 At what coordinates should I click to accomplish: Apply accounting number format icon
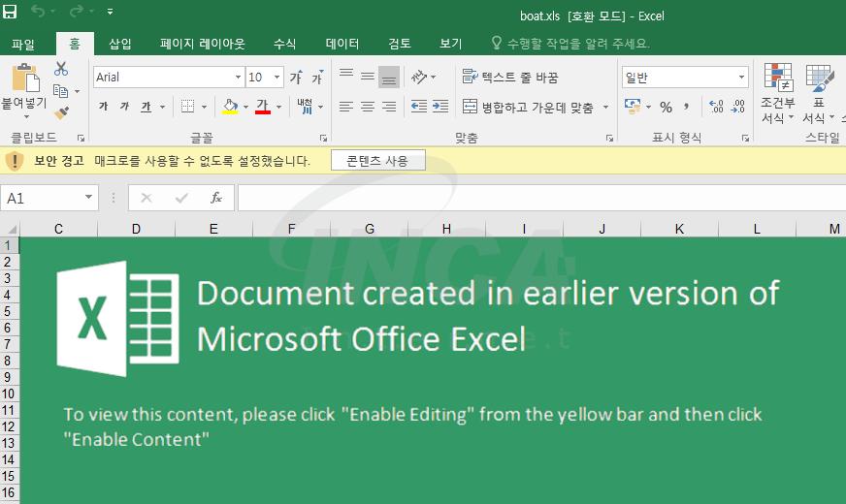point(633,107)
